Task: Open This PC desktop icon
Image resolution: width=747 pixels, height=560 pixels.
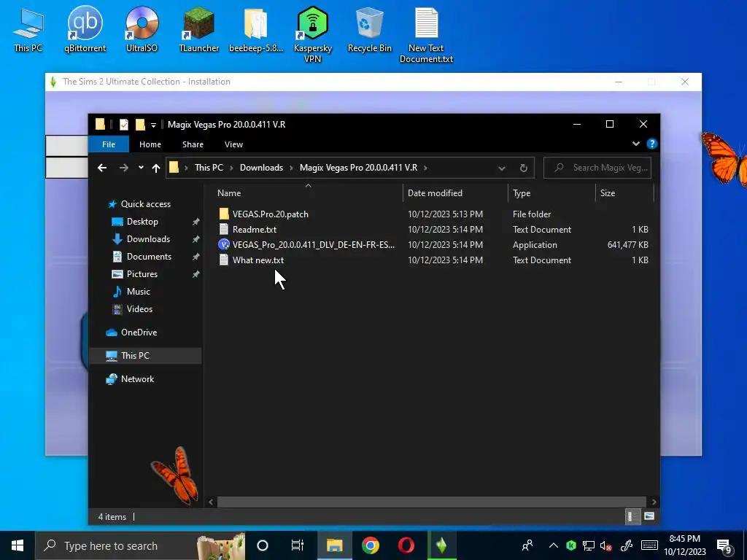Action: pyautogui.click(x=28, y=29)
